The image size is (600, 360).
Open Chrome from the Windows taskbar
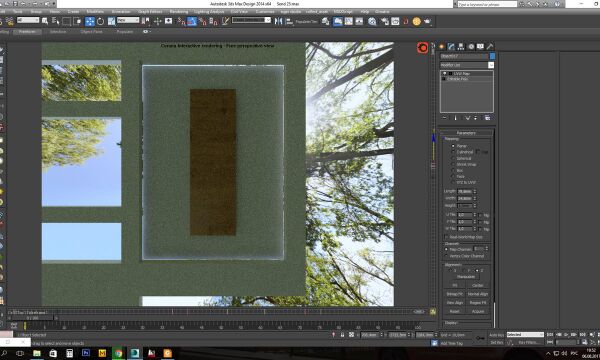[118, 353]
